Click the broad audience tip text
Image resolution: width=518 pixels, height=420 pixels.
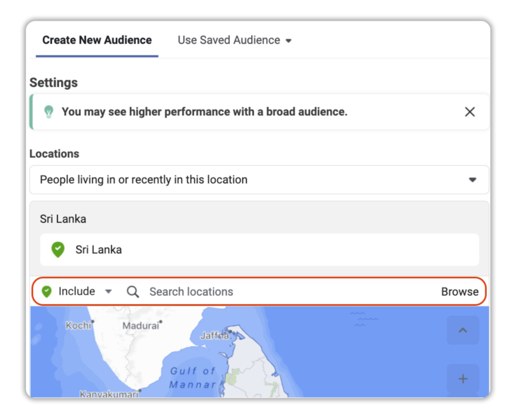pos(204,112)
